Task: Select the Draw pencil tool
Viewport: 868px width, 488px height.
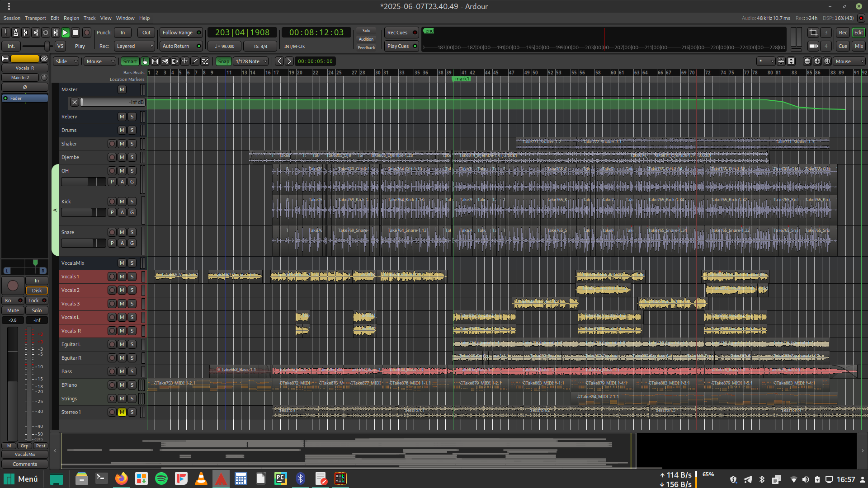Action: coord(195,61)
